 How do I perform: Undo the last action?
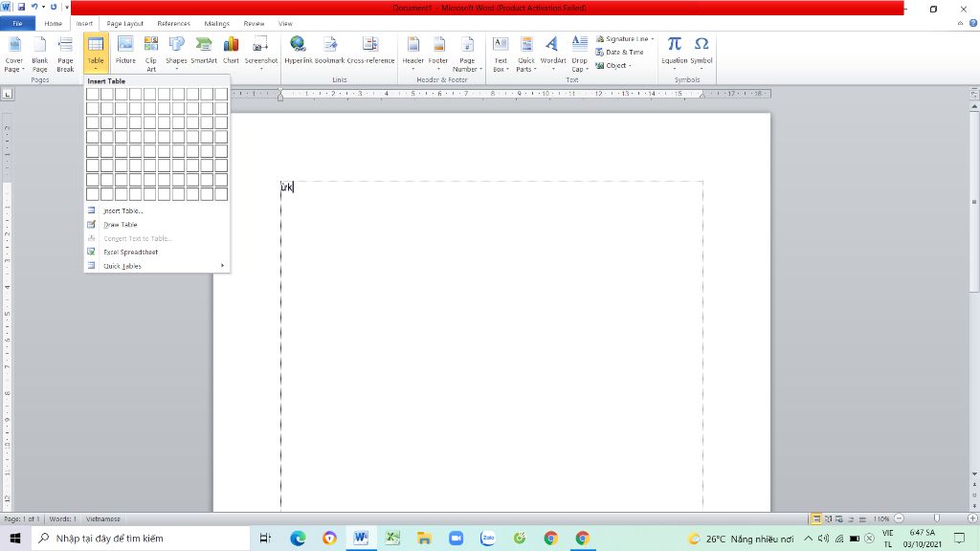point(34,7)
